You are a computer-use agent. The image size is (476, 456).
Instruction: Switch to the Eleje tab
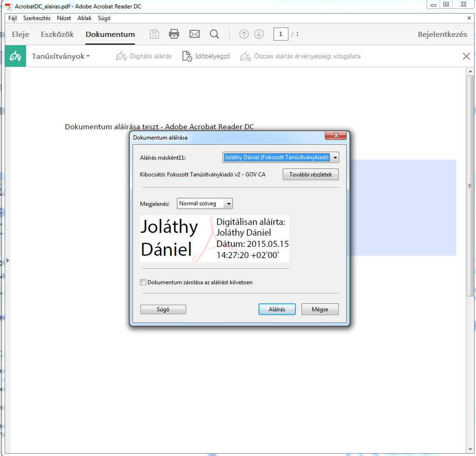coord(21,35)
